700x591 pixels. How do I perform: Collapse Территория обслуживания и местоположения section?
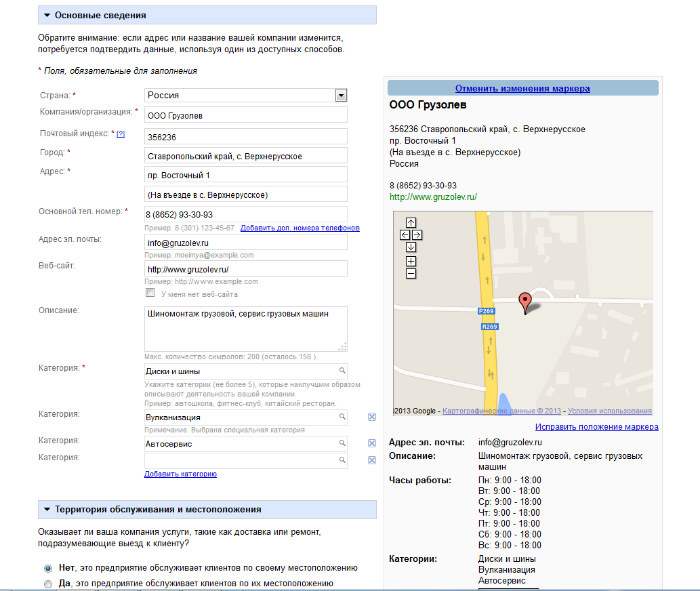tap(207, 510)
